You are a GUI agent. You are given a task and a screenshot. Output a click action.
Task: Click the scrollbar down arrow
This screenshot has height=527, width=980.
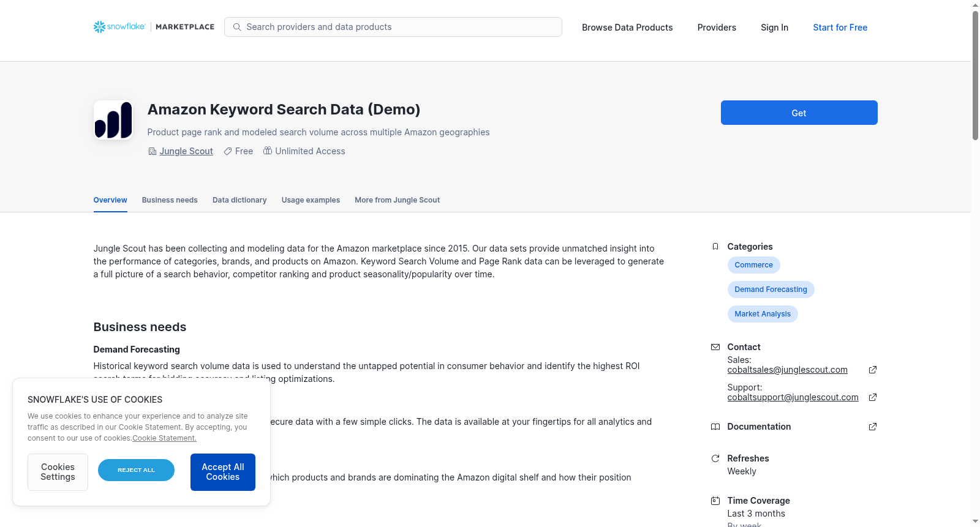tap(975, 521)
